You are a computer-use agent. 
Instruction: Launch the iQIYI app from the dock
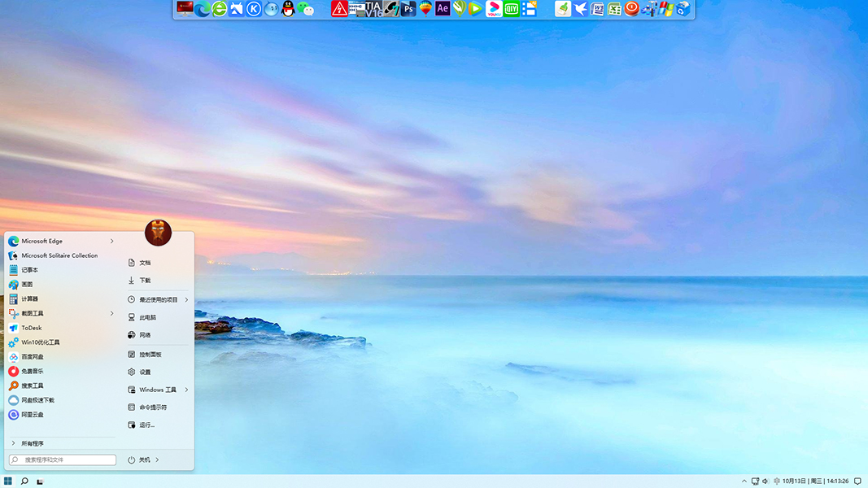511,9
